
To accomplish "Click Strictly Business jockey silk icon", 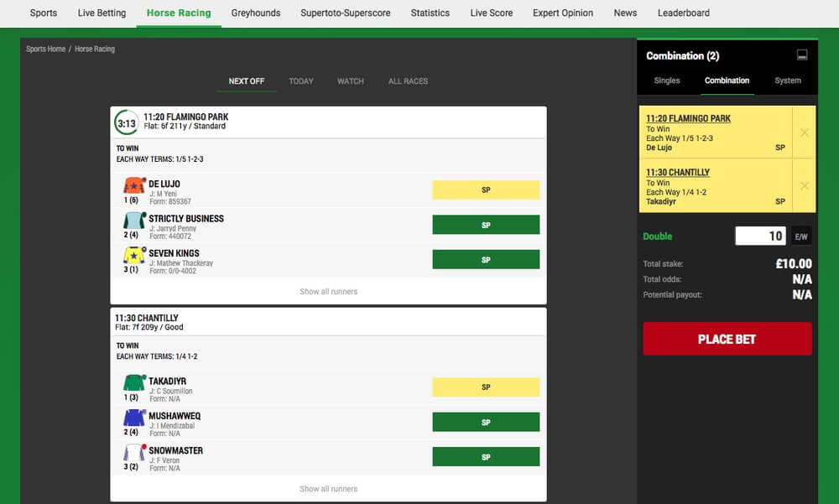I will click(x=134, y=221).
